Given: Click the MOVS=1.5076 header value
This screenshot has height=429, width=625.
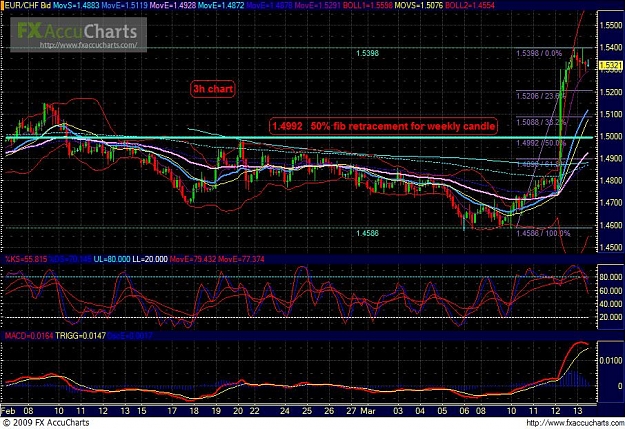Looking at the screenshot, I should click(x=419, y=5).
